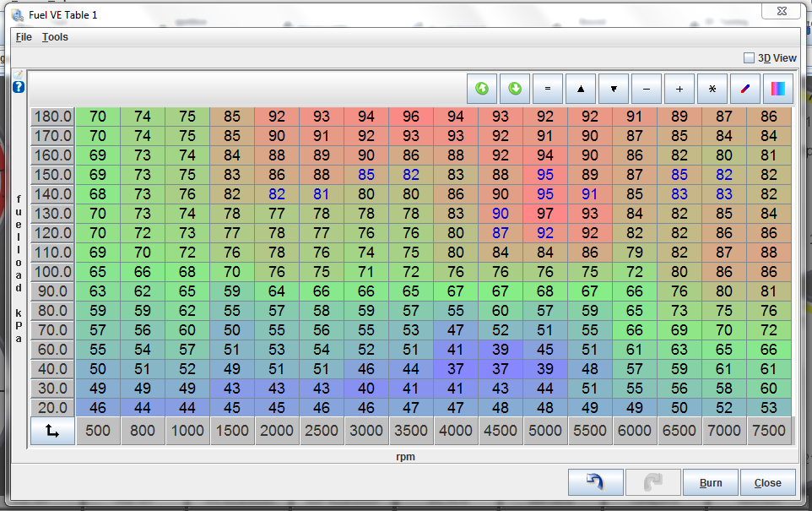Select cell 40 at 30.0 kPa, 3000 rpm

coord(366,389)
